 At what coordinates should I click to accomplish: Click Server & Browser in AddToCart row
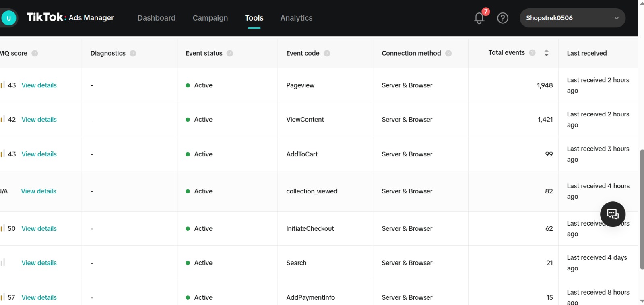tap(407, 154)
